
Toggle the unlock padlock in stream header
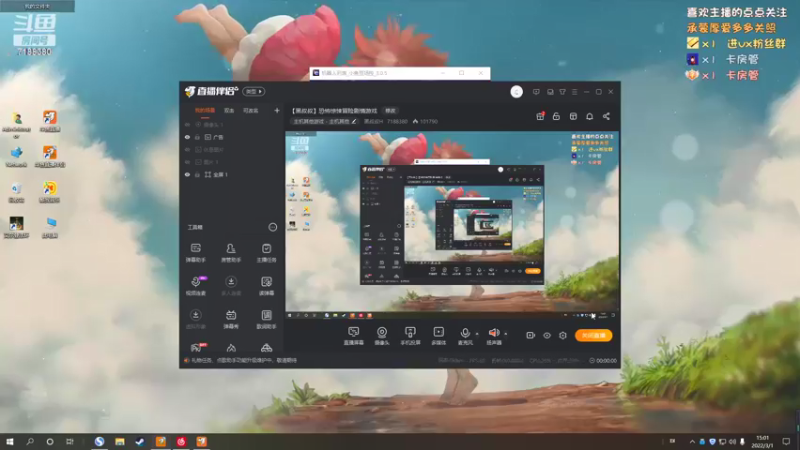557,116
